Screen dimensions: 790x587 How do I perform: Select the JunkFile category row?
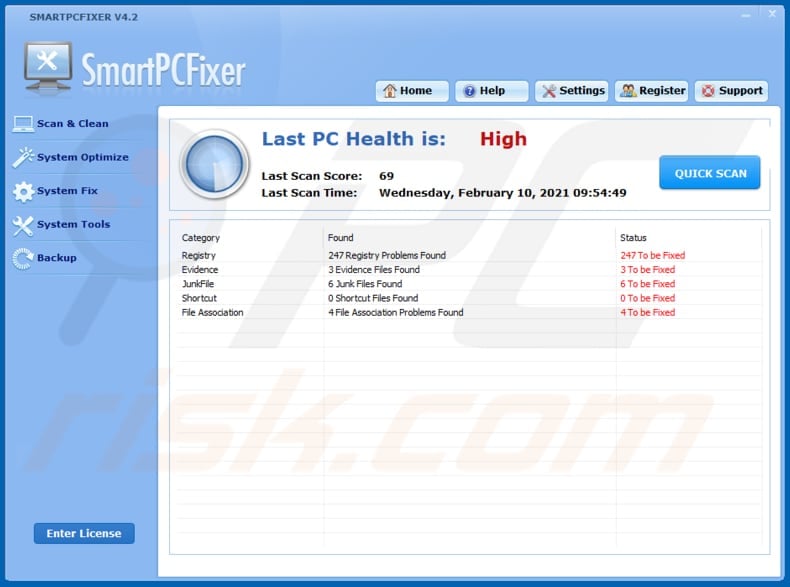[470, 284]
